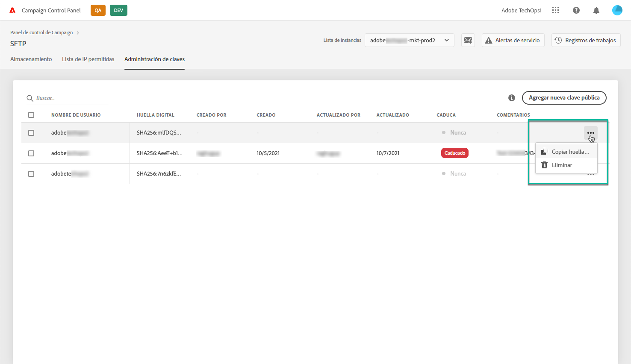The height and width of the screenshot is (364, 631).
Task: Click the CREADO POR column header
Action: pyautogui.click(x=212, y=115)
